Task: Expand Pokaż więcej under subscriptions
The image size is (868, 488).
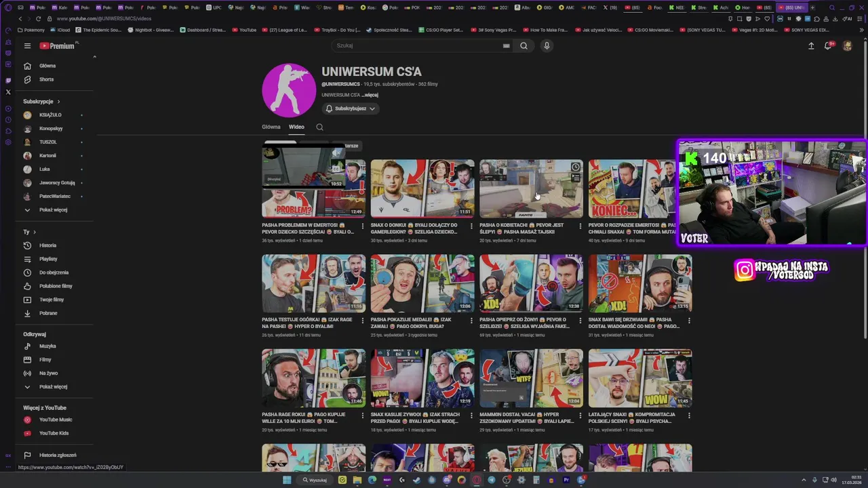Action: click(53, 210)
